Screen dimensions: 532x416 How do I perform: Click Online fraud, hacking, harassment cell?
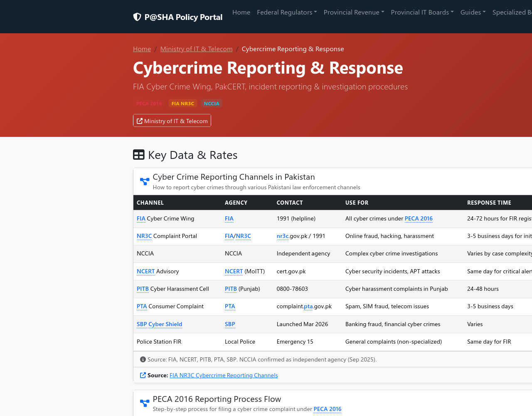403,236
